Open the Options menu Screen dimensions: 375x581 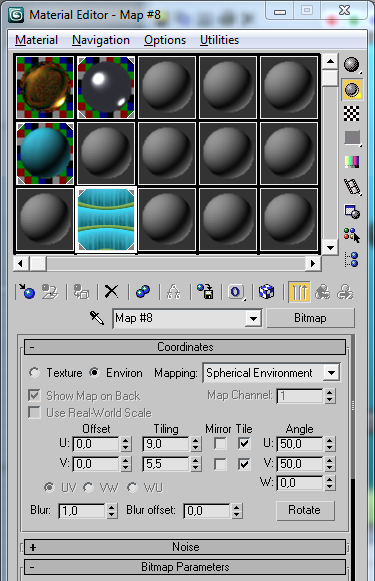(165, 40)
